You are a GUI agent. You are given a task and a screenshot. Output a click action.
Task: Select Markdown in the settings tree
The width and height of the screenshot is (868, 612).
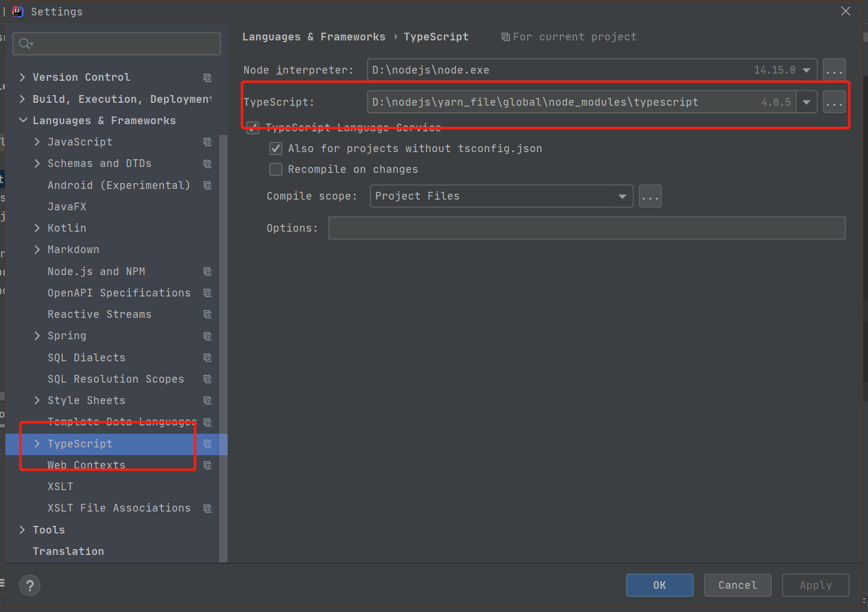(x=73, y=250)
